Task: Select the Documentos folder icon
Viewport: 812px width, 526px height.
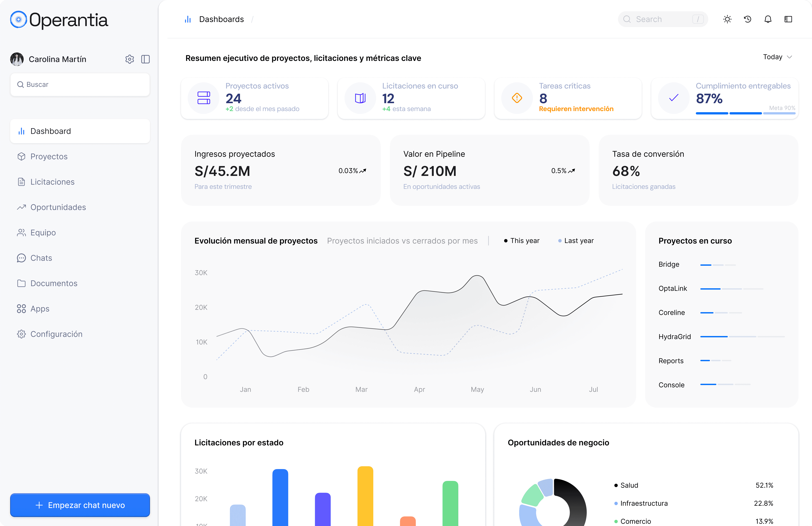Action: 21,283
